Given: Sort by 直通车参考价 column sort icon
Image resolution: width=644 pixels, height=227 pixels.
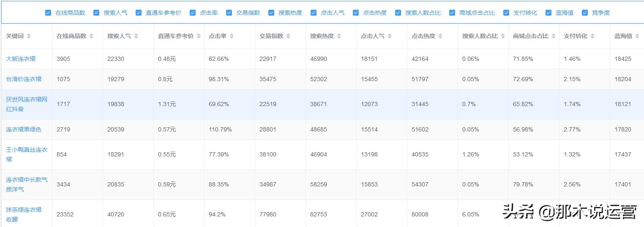Looking at the screenshot, I should [x=199, y=36].
